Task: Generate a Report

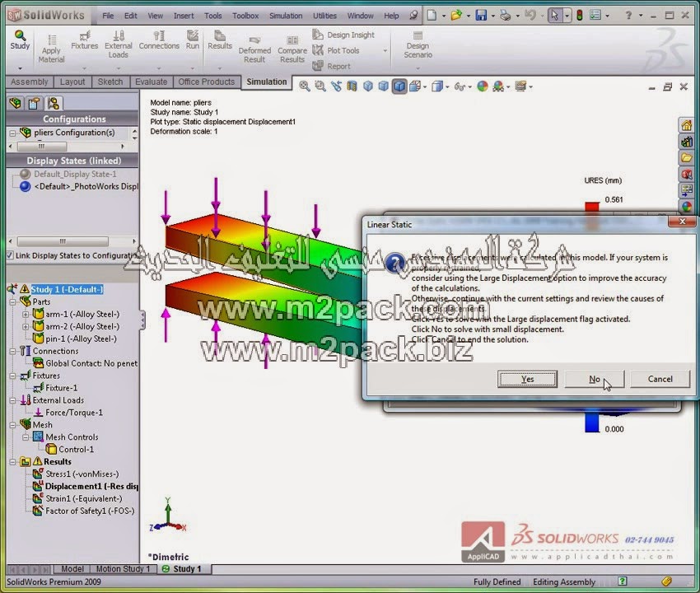Action: coord(332,66)
